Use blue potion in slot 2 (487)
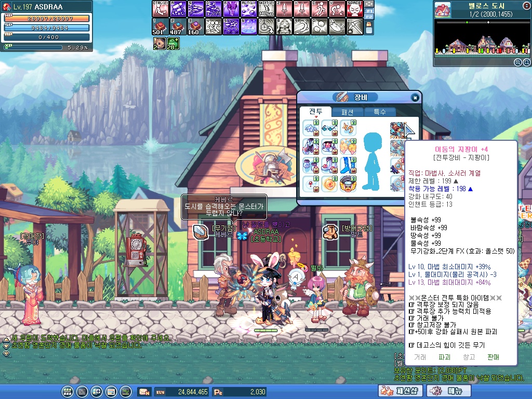 (x=178, y=26)
